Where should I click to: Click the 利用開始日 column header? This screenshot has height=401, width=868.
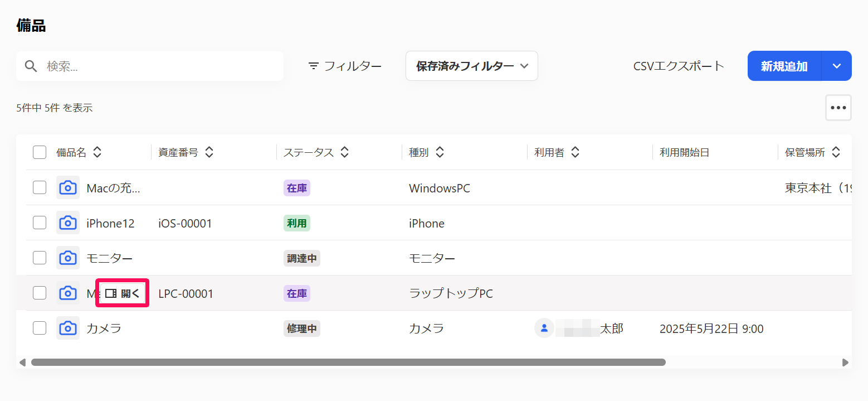(x=685, y=152)
